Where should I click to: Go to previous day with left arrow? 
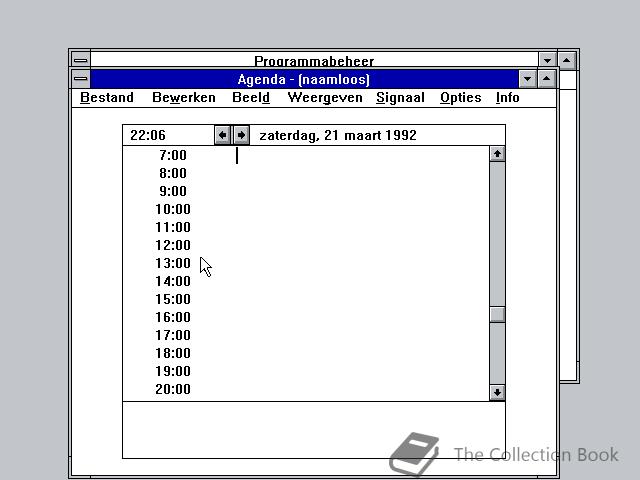(222, 135)
